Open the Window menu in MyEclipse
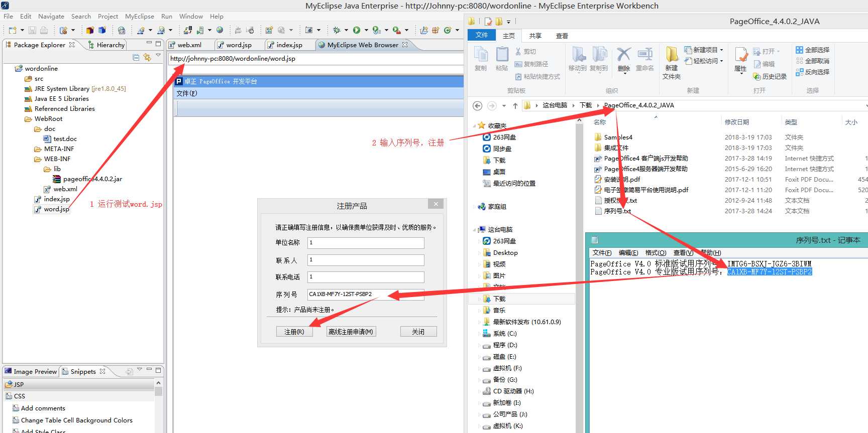This screenshot has width=868, height=433. click(191, 16)
